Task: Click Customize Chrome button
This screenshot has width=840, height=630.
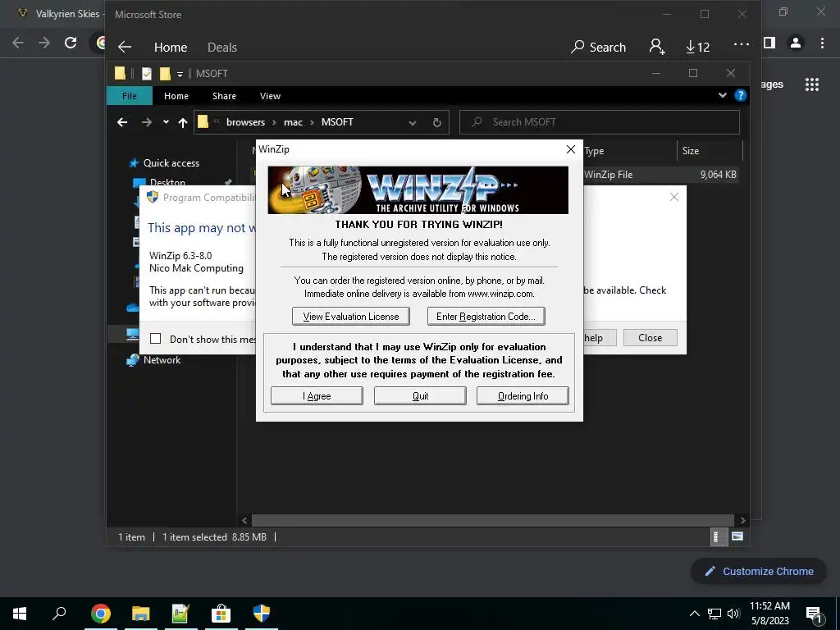Action: pyautogui.click(x=759, y=572)
